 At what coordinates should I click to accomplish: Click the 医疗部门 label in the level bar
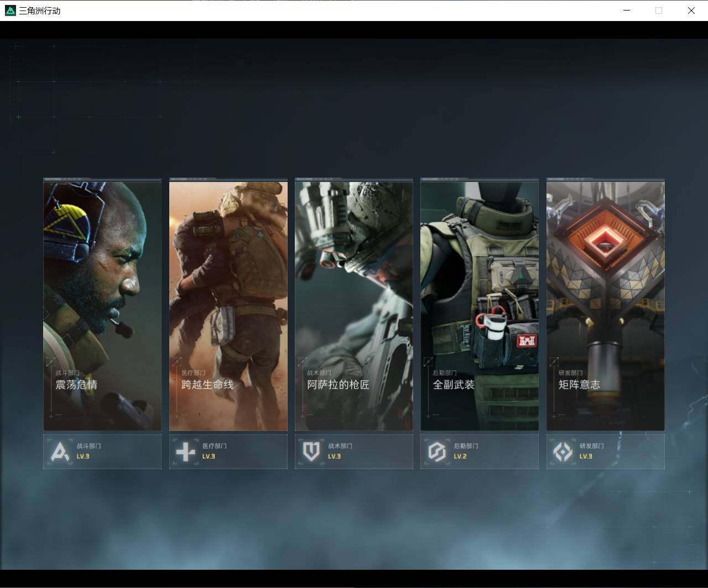214,446
